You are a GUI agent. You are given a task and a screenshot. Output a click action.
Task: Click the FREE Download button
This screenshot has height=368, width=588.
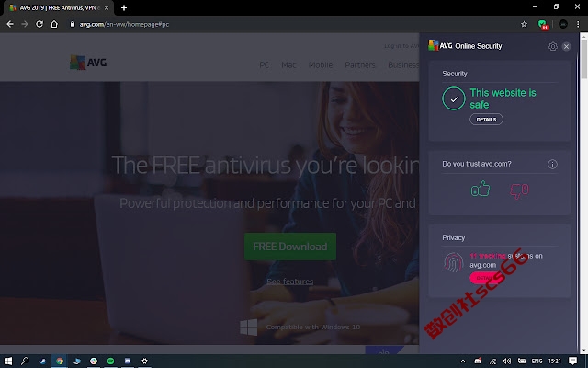click(290, 247)
